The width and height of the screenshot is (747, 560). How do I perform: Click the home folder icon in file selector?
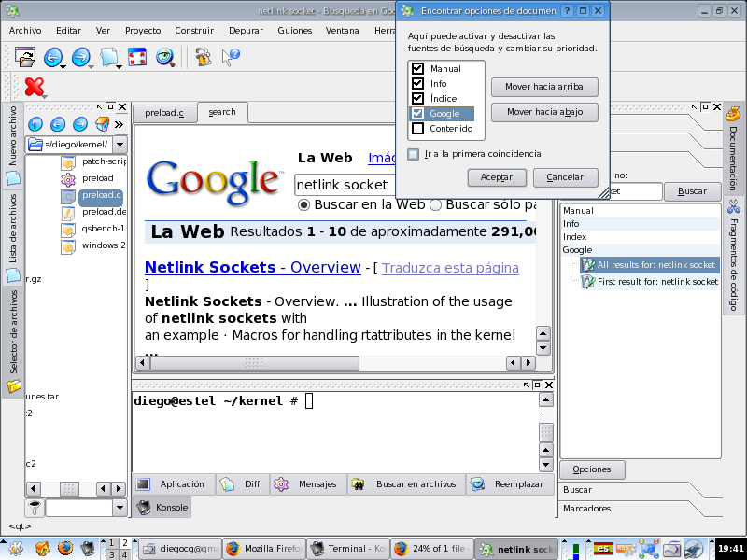[103, 124]
